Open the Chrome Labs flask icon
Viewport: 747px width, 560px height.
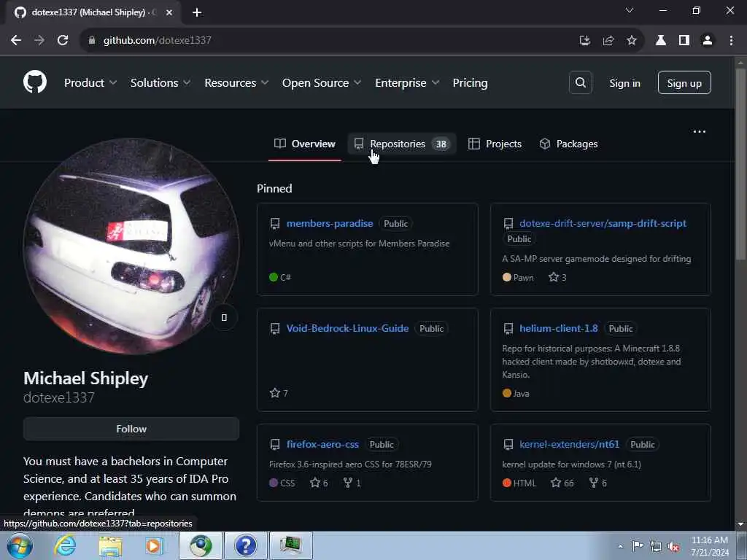(660, 40)
